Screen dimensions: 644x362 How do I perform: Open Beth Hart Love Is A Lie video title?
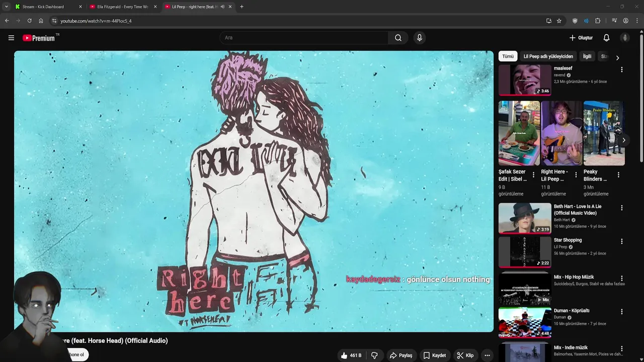pyautogui.click(x=578, y=210)
